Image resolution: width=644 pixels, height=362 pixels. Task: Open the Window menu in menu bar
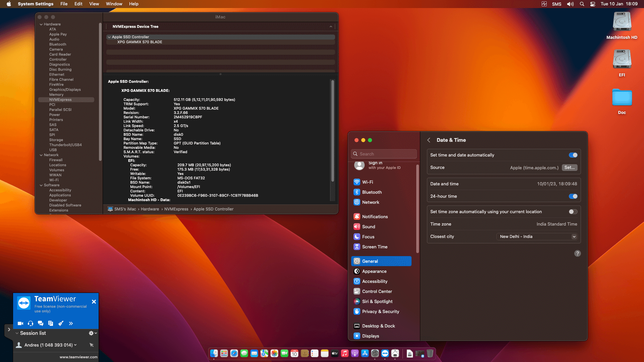click(114, 4)
